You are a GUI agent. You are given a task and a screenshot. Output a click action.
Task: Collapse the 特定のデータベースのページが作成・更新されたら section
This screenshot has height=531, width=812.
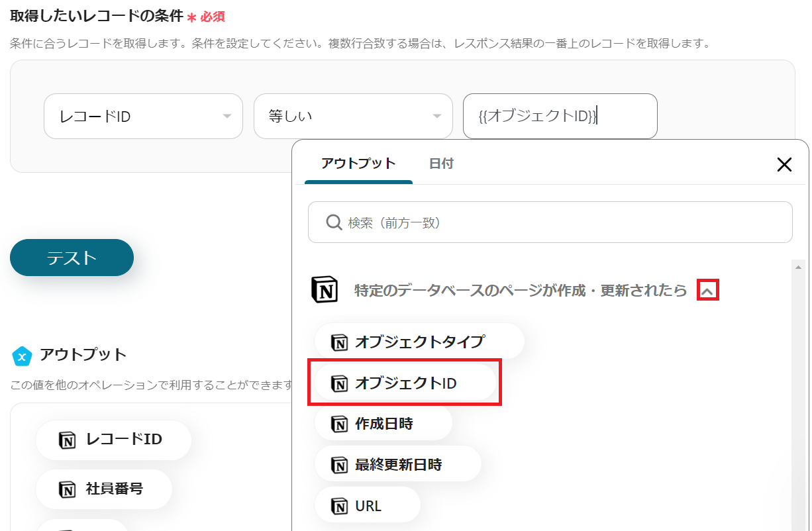click(x=708, y=290)
